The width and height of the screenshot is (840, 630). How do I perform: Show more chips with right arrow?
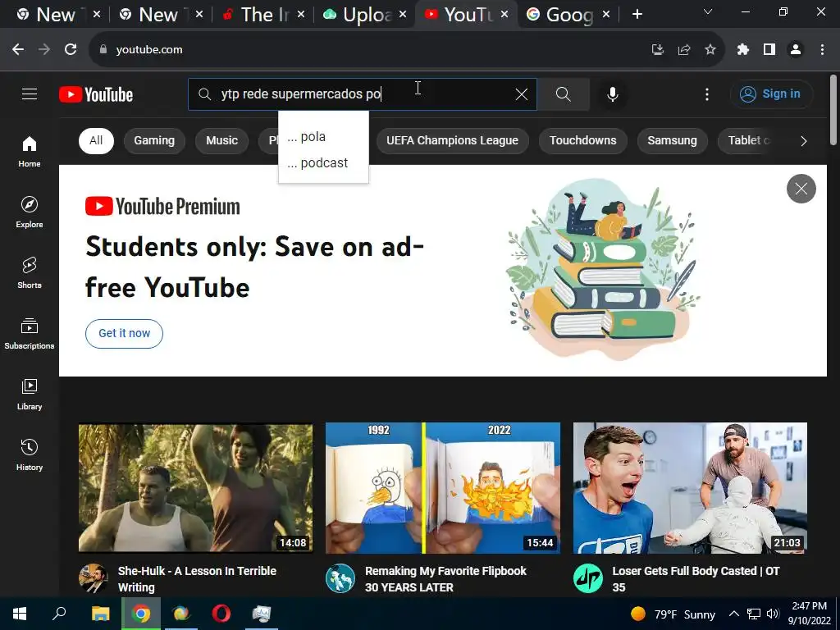[x=804, y=141]
